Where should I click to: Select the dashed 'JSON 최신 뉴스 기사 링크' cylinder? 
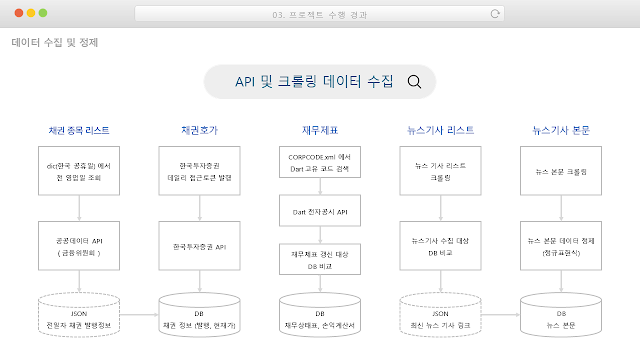pyautogui.click(x=440, y=315)
